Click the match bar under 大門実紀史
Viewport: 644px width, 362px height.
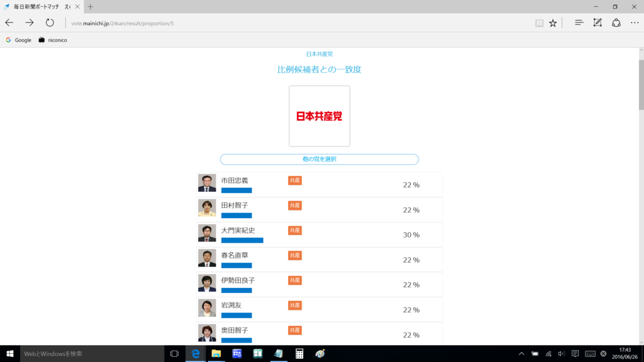pos(242,241)
